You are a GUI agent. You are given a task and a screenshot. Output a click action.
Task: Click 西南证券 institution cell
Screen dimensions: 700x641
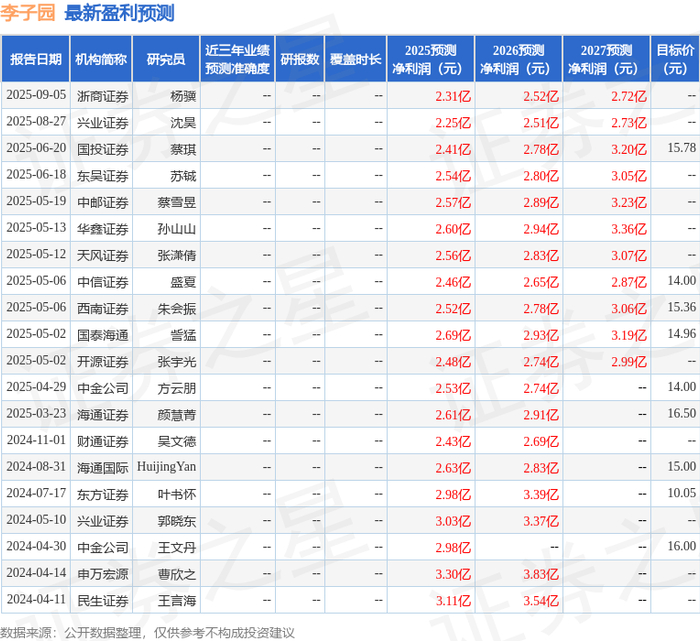103,309
